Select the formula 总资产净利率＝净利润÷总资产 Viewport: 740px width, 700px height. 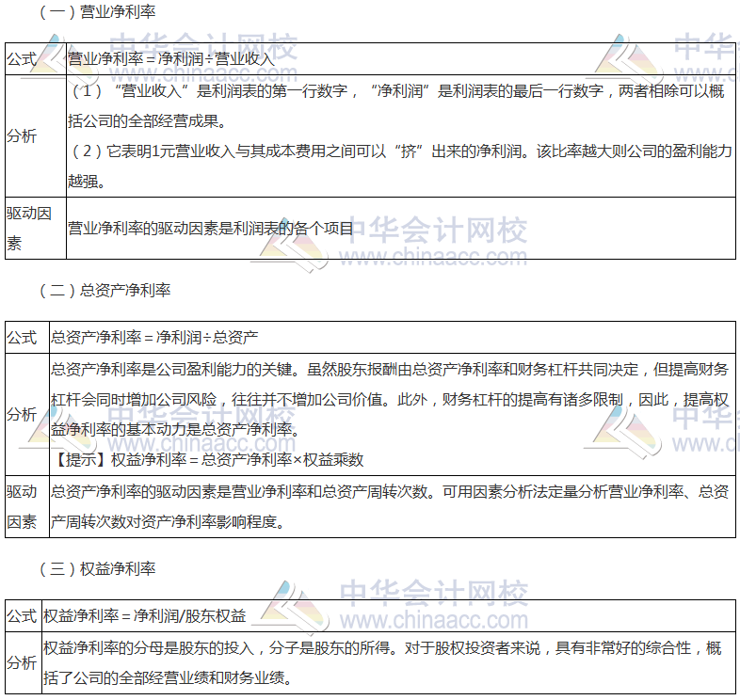click(154, 337)
